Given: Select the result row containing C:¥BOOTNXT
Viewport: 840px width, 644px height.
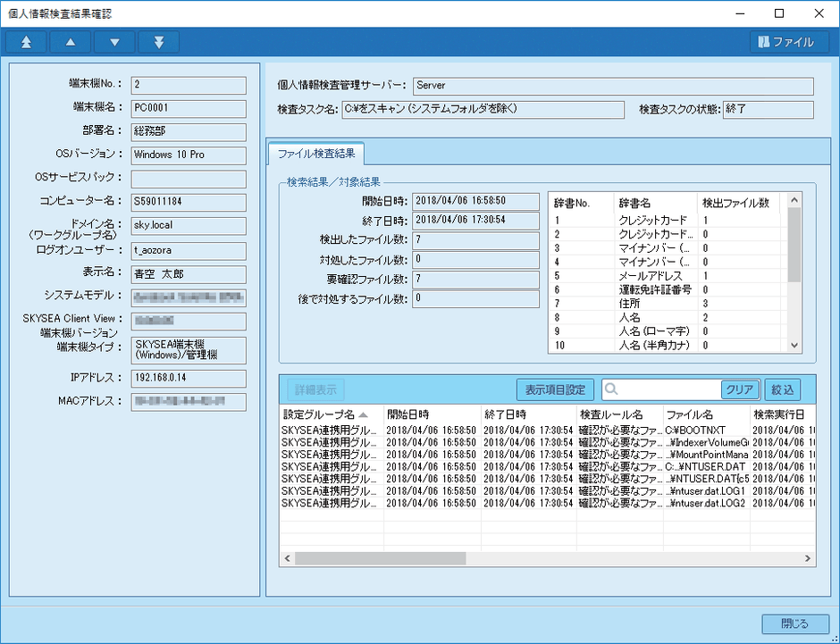Looking at the screenshot, I should 536,431.
